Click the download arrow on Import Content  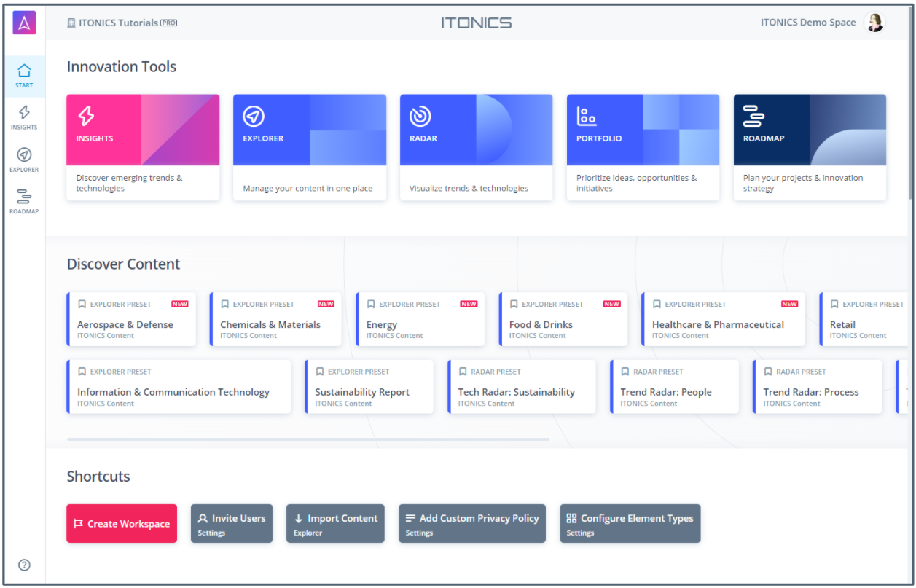[298, 519]
